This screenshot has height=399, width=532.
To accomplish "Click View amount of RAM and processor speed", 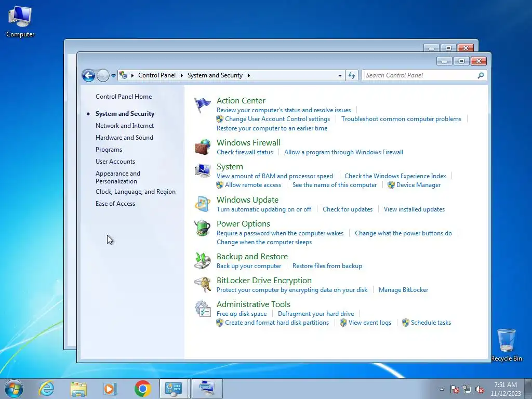I will tap(275, 176).
